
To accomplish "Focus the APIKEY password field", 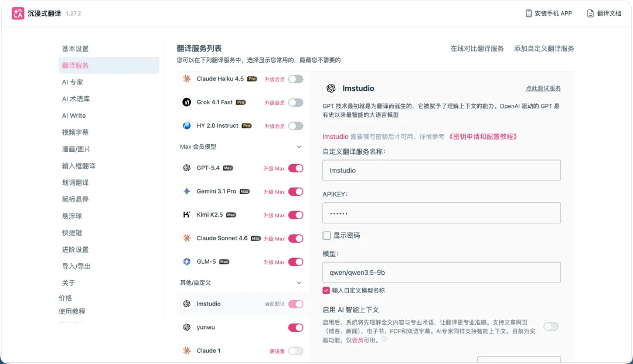I will point(441,213).
